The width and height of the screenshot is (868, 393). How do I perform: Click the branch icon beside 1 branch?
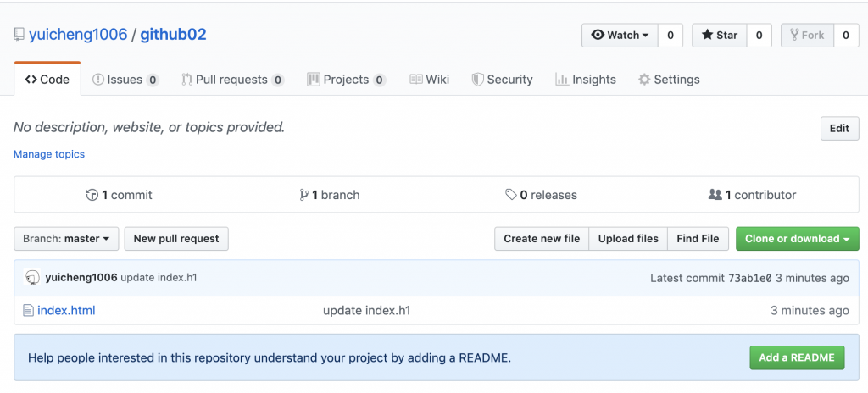(x=303, y=195)
